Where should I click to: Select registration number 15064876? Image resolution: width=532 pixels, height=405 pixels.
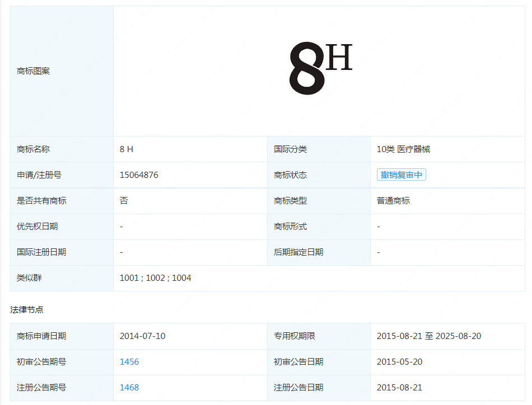(139, 175)
